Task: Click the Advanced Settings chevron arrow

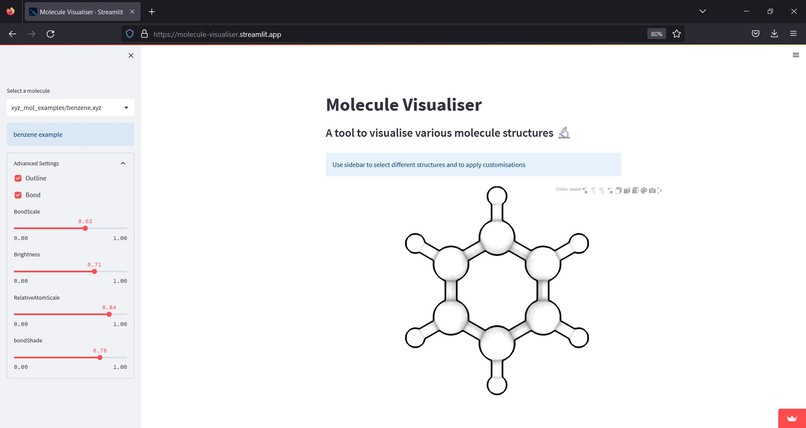Action: [123, 163]
